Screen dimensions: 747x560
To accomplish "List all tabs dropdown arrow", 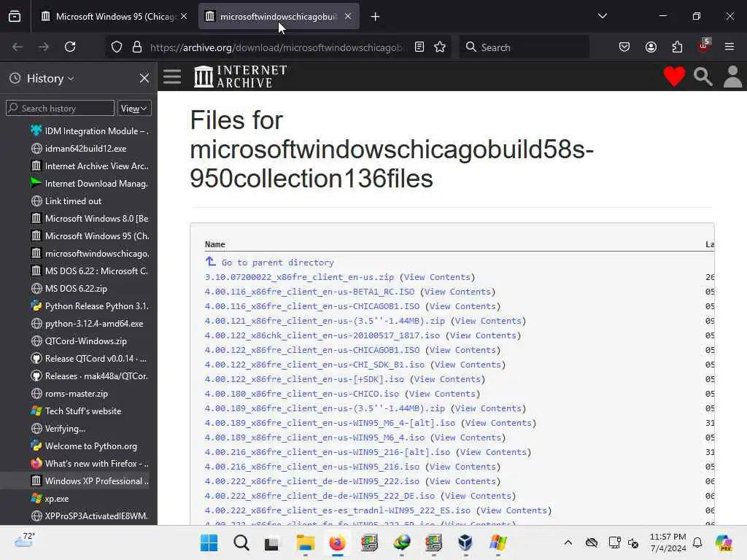I will tap(602, 16).
